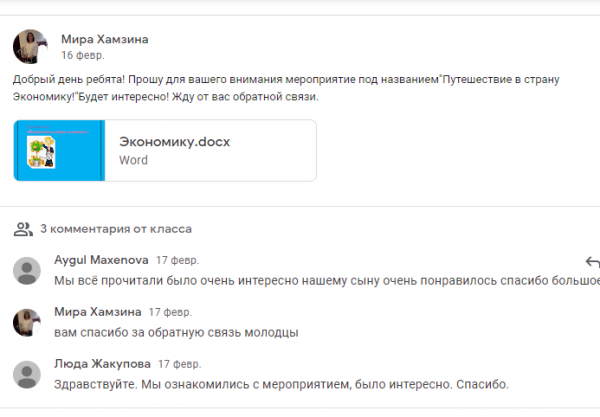Click the people icon beside class comments count
The width and height of the screenshot is (600, 417).
pos(22,228)
